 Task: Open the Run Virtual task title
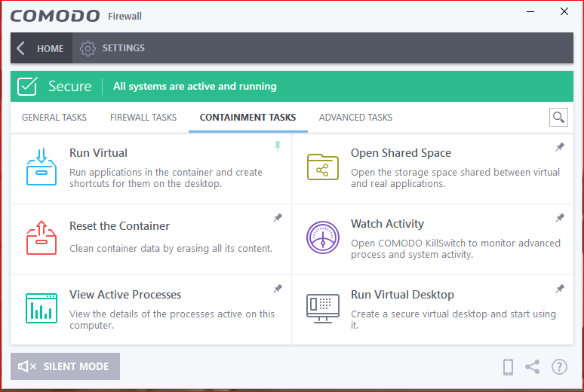[98, 153]
